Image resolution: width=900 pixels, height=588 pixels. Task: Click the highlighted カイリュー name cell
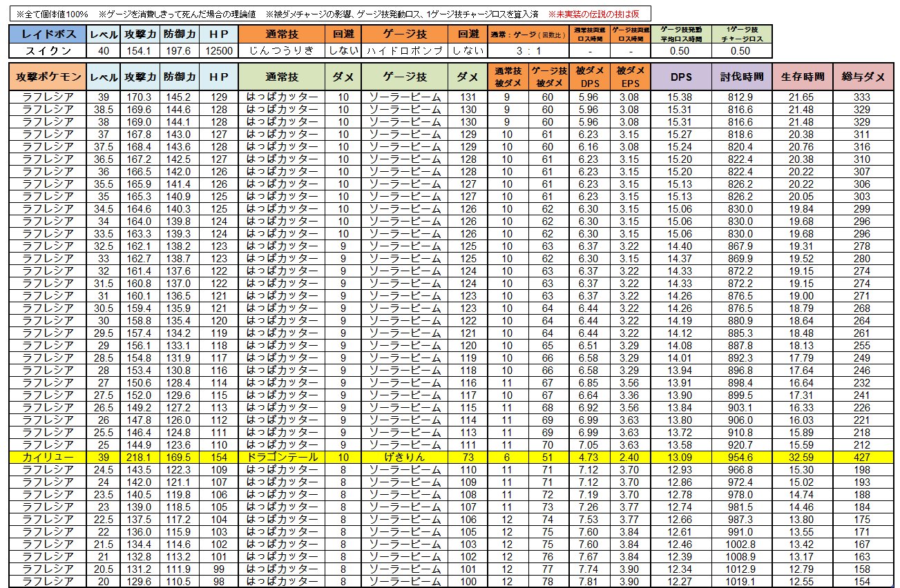(48, 457)
